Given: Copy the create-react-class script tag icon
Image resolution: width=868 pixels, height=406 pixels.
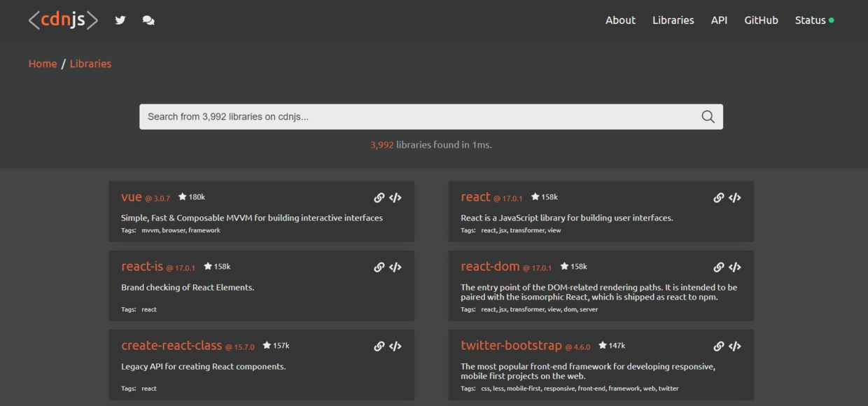Looking at the screenshot, I should (x=395, y=346).
